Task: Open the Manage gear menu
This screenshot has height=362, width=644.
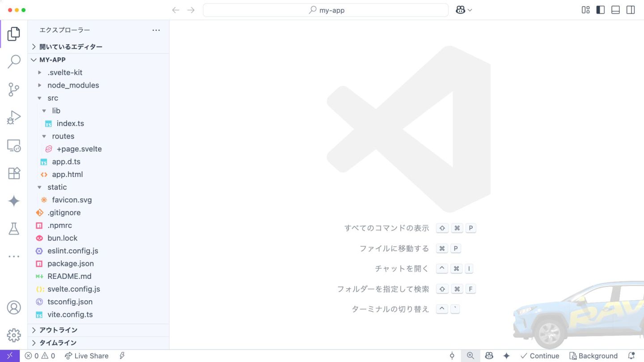Action: (x=14, y=335)
